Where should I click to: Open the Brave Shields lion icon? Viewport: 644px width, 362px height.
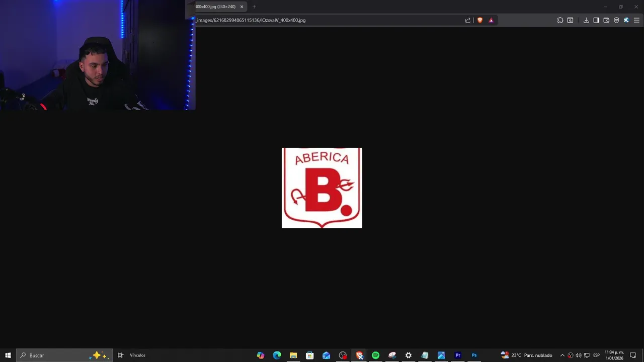tap(480, 20)
